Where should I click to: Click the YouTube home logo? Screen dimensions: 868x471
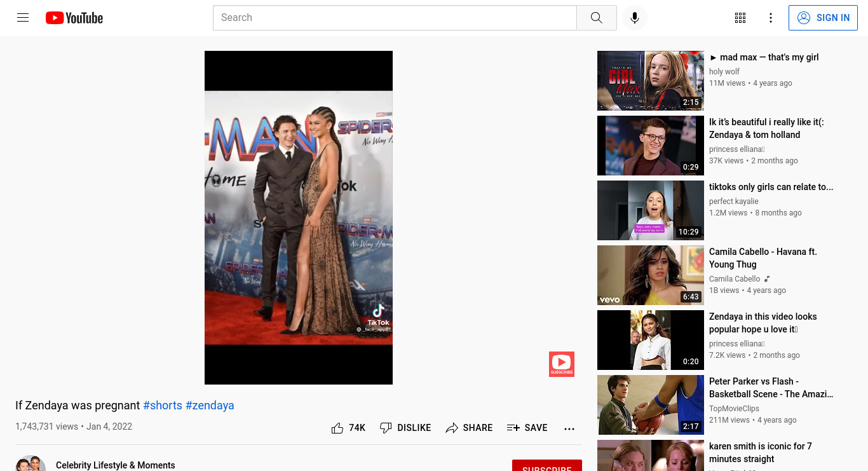pos(74,18)
